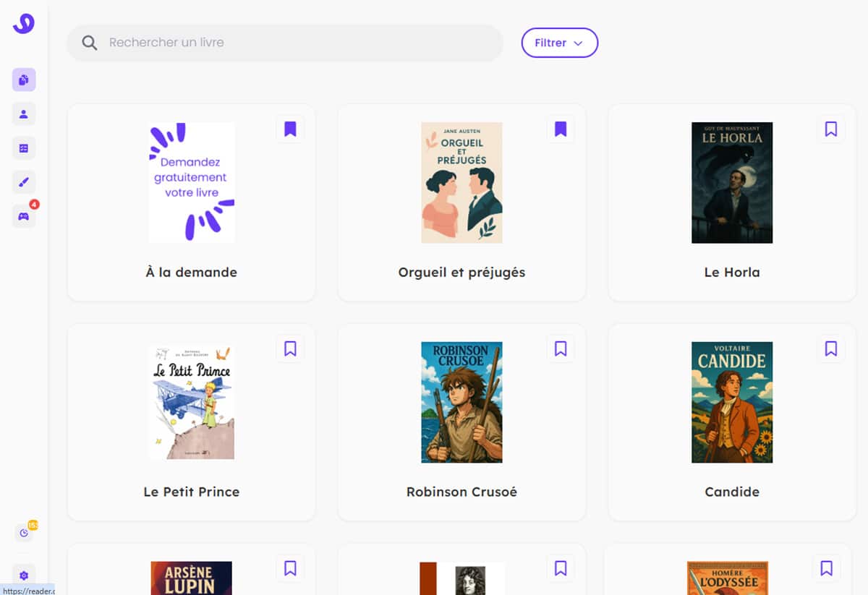Expand the Filtrer dropdown
Image resolution: width=868 pixels, height=595 pixels.
(x=559, y=43)
